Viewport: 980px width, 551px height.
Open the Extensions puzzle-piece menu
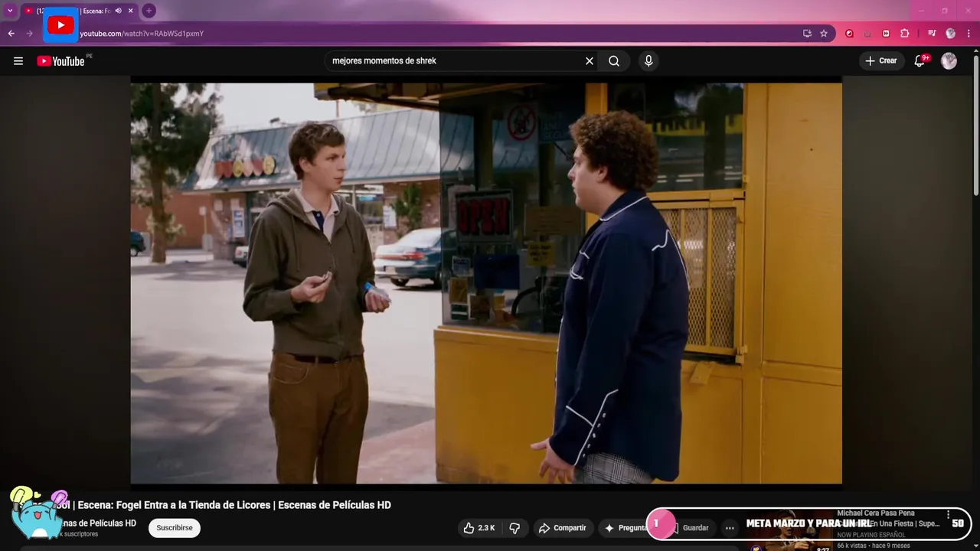[x=905, y=34]
